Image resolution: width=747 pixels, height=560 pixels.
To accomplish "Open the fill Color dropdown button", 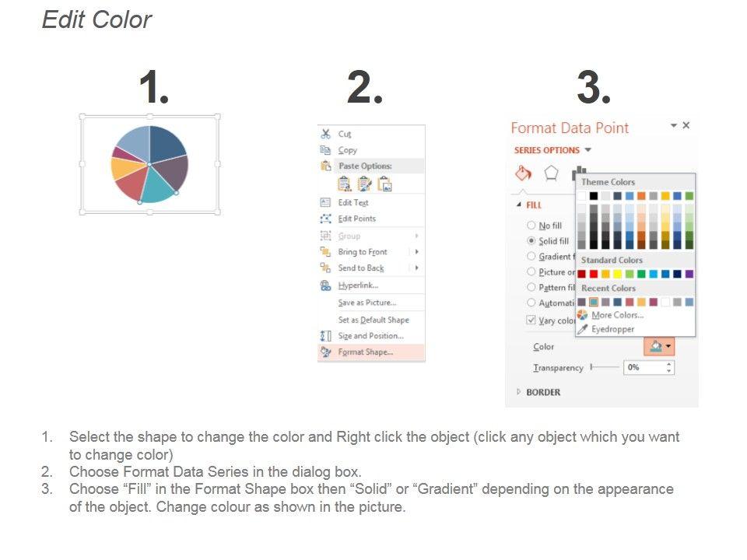I will click(658, 347).
